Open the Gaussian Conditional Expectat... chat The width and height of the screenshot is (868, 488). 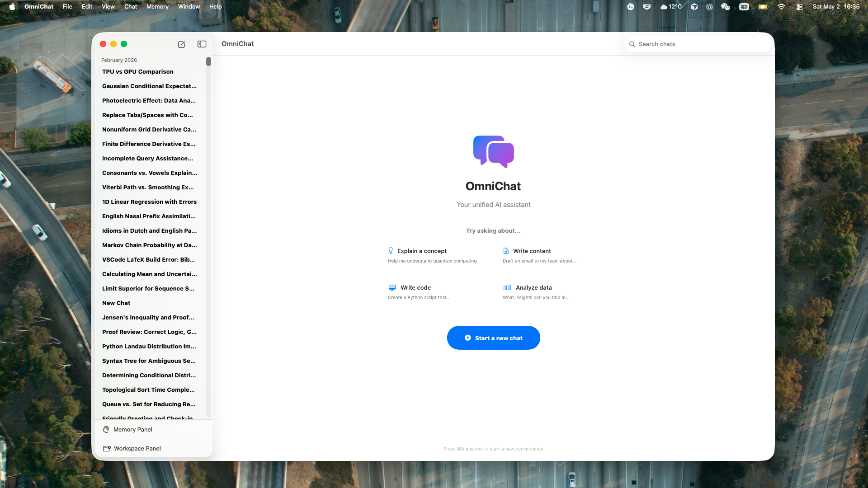(151, 86)
